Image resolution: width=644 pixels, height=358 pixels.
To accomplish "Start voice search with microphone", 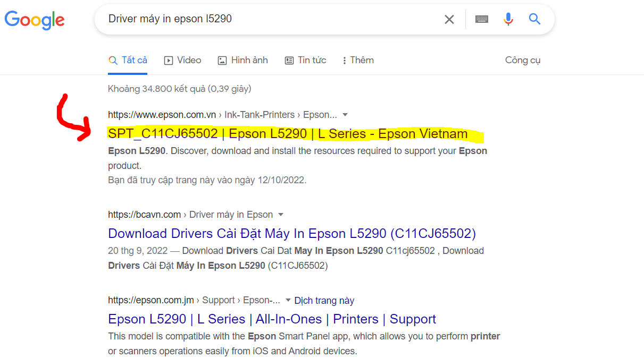I will tap(508, 20).
